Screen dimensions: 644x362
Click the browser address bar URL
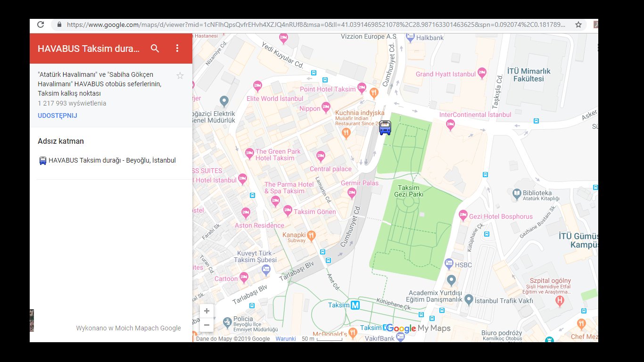point(316,25)
